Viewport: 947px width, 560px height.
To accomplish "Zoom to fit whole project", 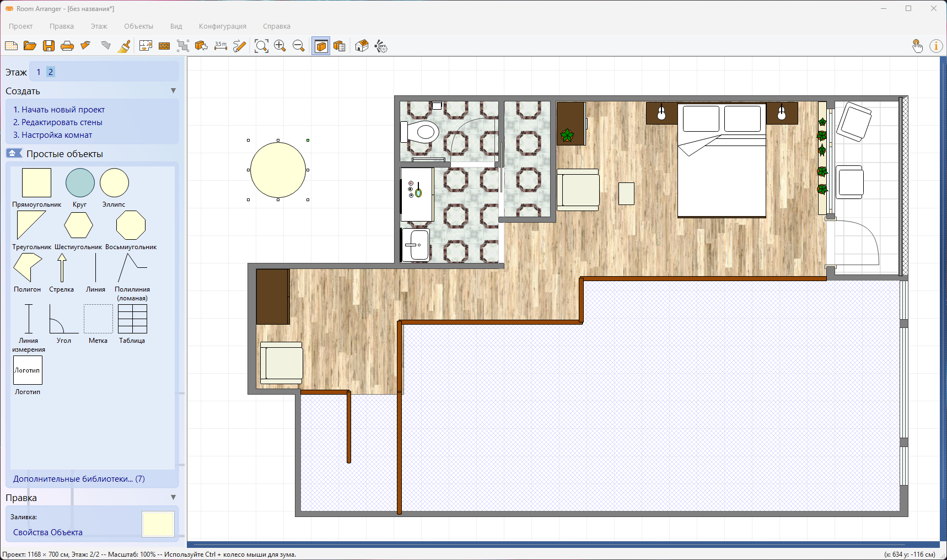I will click(261, 46).
